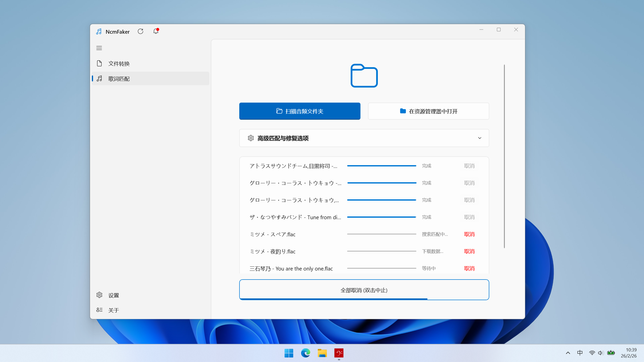Click 全部取消 progress button
The width and height of the screenshot is (644, 362).
click(364, 290)
